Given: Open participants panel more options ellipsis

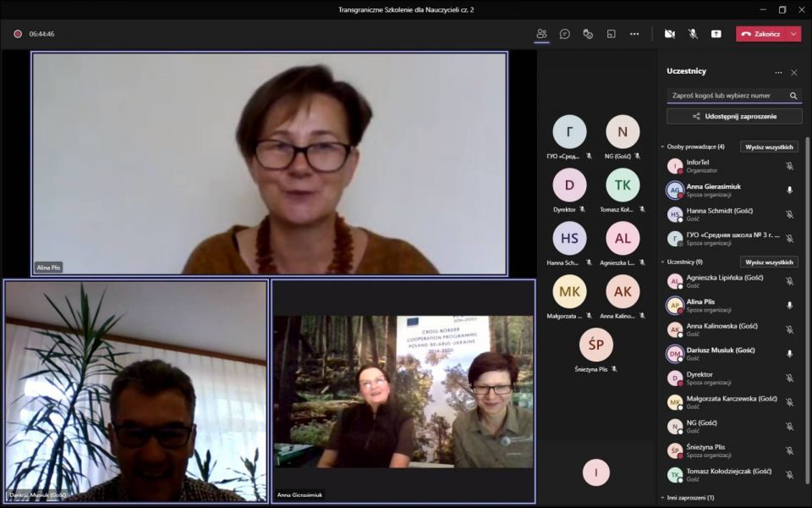Looking at the screenshot, I should click(x=778, y=72).
